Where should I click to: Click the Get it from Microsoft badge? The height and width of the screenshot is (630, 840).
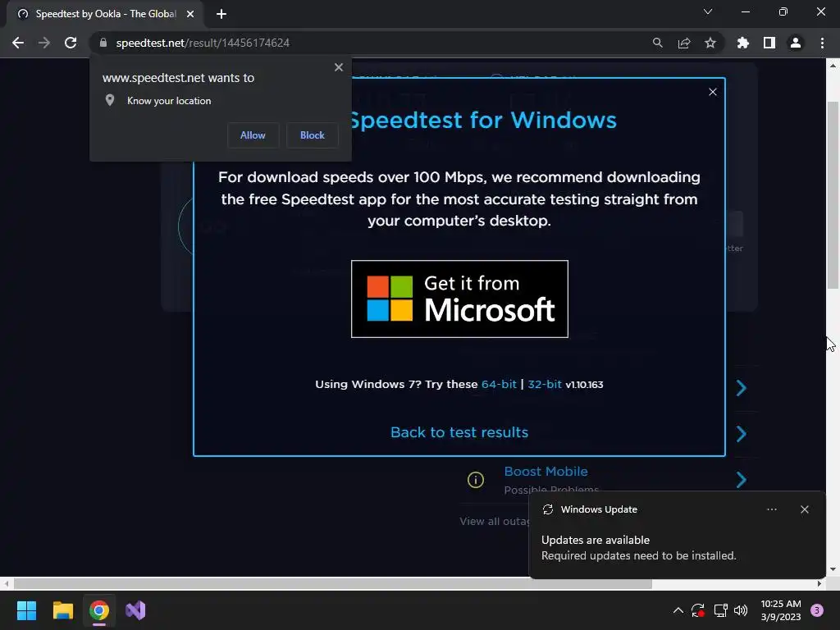[459, 299]
